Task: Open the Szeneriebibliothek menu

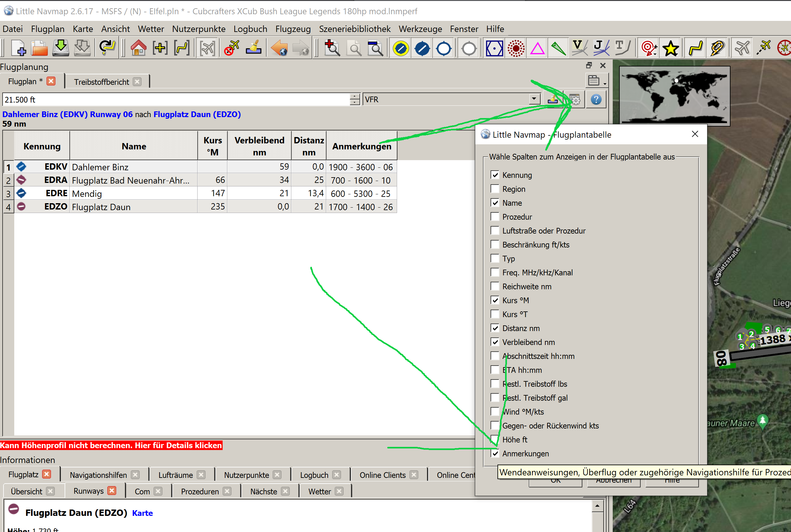Action: click(x=354, y=29)
